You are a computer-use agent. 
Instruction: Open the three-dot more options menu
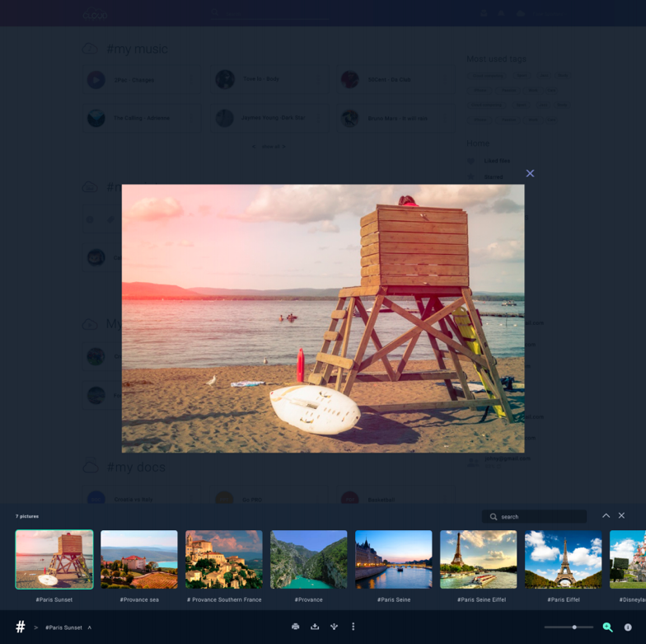click(x=353, y=627)
